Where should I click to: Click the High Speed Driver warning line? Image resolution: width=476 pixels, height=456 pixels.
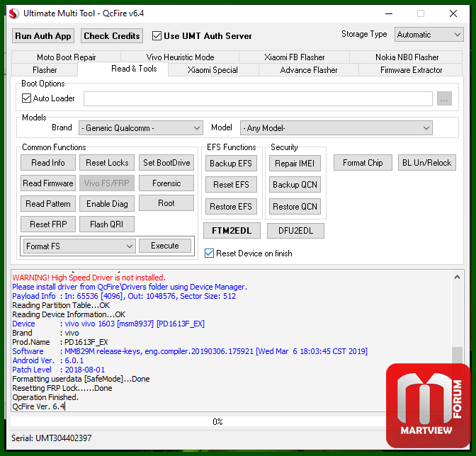tap(89, 278)
